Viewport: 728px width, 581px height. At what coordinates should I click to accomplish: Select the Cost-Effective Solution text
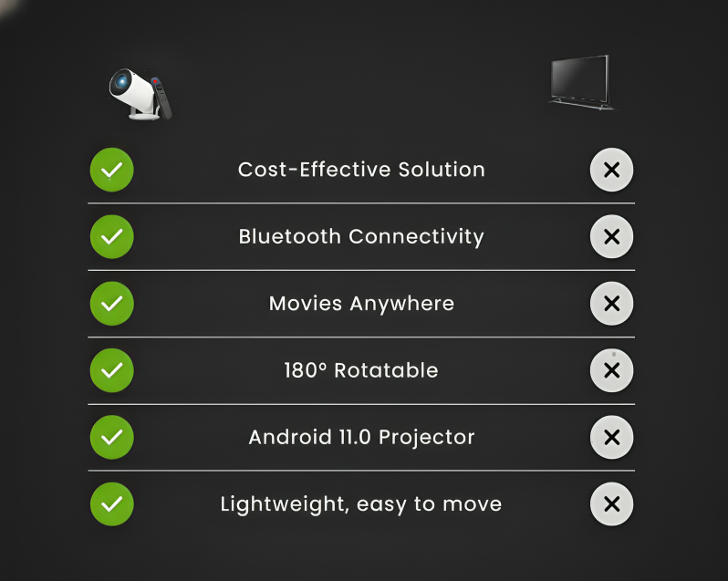[x=361, y=170]
